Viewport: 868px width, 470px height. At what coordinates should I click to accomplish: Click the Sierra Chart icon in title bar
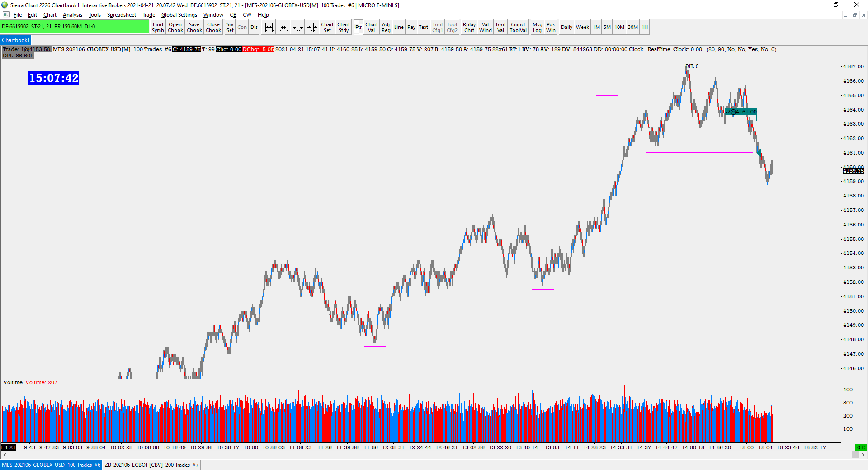(5, 5)
